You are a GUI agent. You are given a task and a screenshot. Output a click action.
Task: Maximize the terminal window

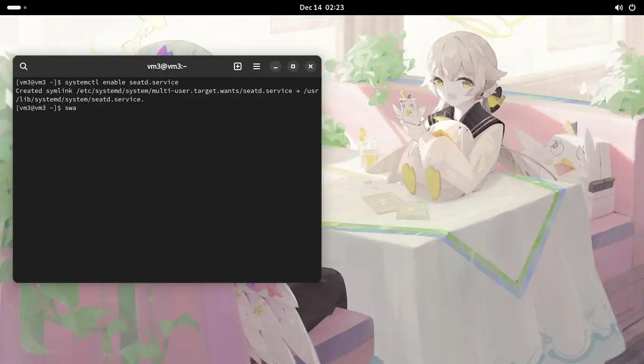point(293,66)
